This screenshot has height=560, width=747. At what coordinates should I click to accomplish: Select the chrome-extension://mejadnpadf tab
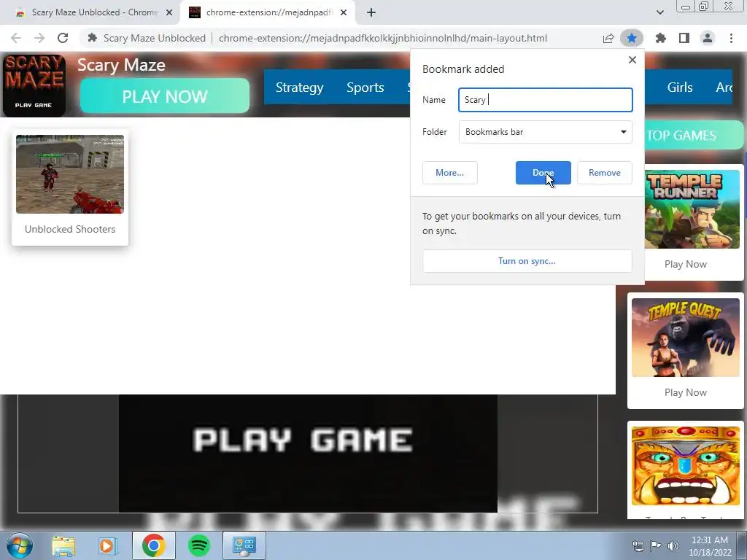point(267,13)
